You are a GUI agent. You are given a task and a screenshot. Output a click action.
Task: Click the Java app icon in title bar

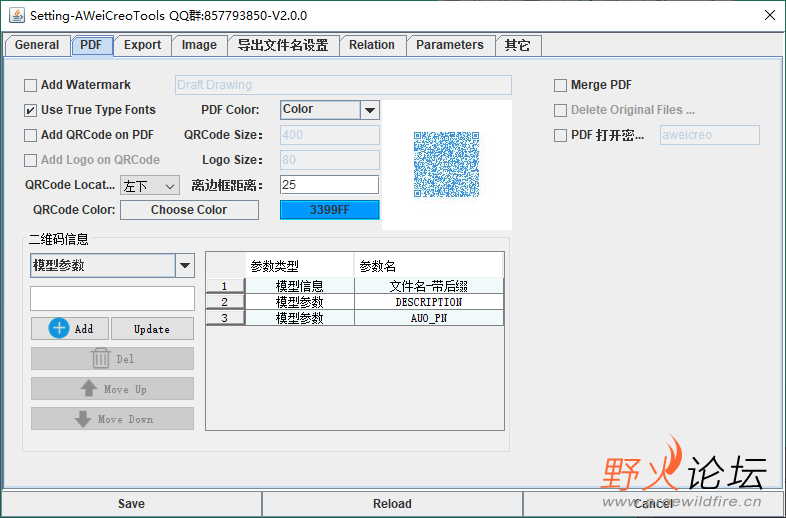tap(17, 15)
